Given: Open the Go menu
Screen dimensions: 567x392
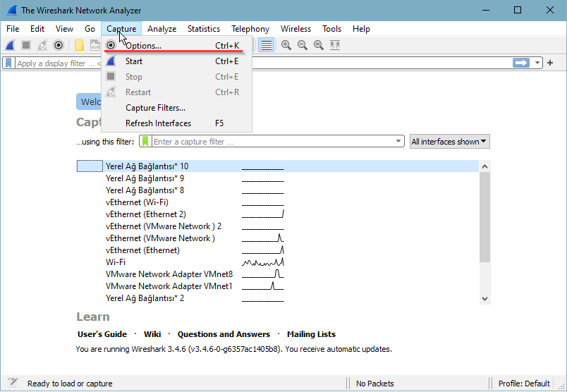Looking at the screenshot, I should 90,29.
